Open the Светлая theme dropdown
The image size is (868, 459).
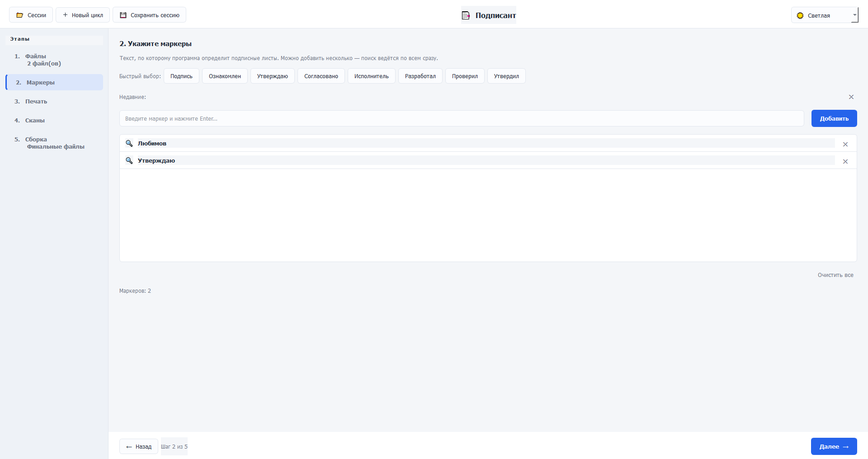825,15
